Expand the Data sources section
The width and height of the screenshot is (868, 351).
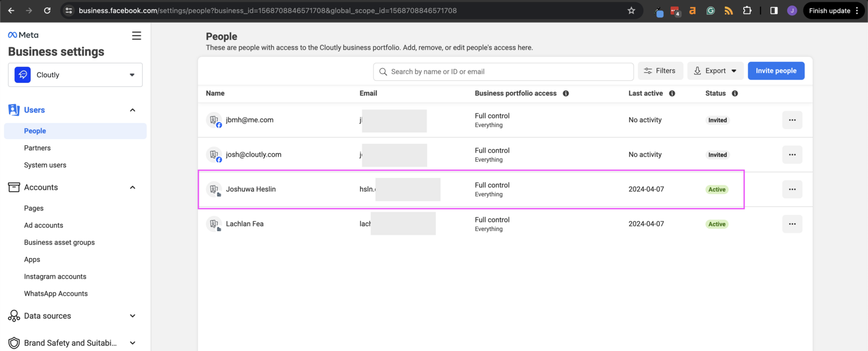tap(132, 316)
